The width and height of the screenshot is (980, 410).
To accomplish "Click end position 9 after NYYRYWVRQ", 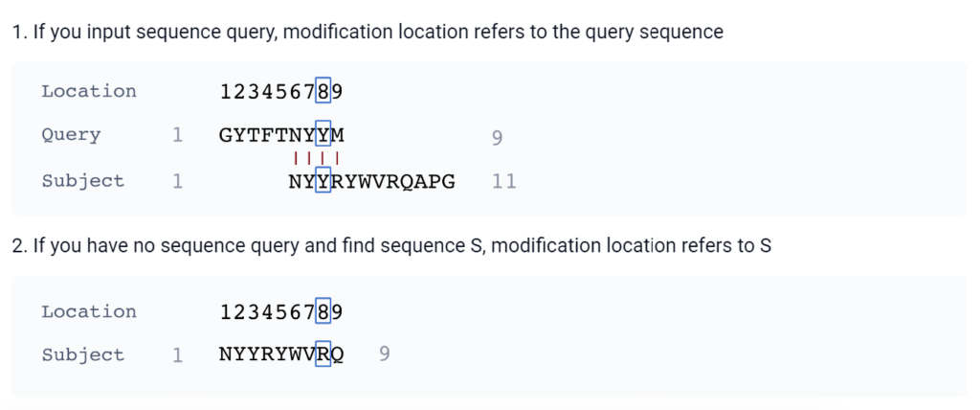I will point(385,354).
